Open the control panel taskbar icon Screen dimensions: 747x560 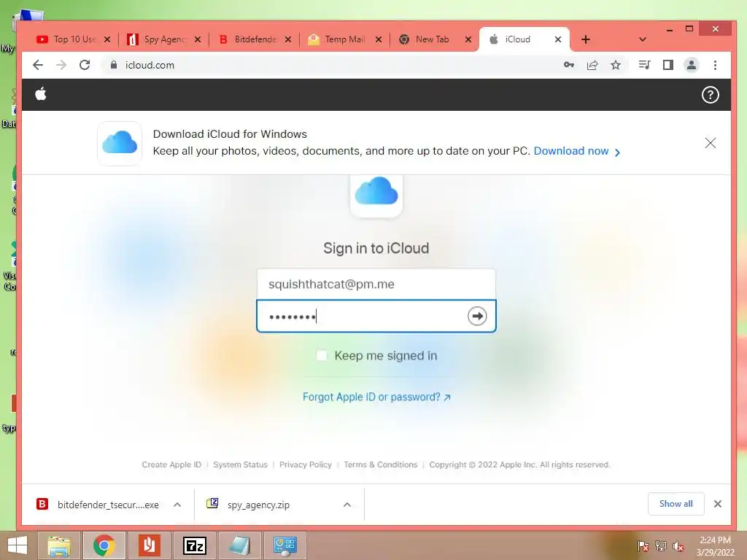[285, 545]
